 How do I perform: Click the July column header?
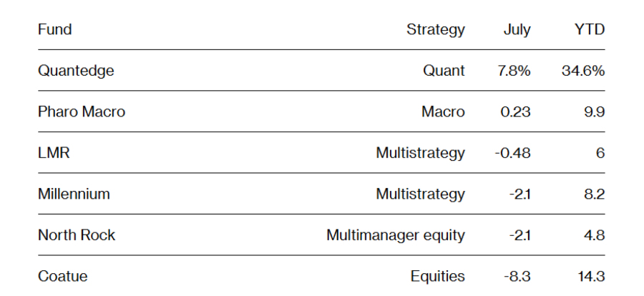517,29
